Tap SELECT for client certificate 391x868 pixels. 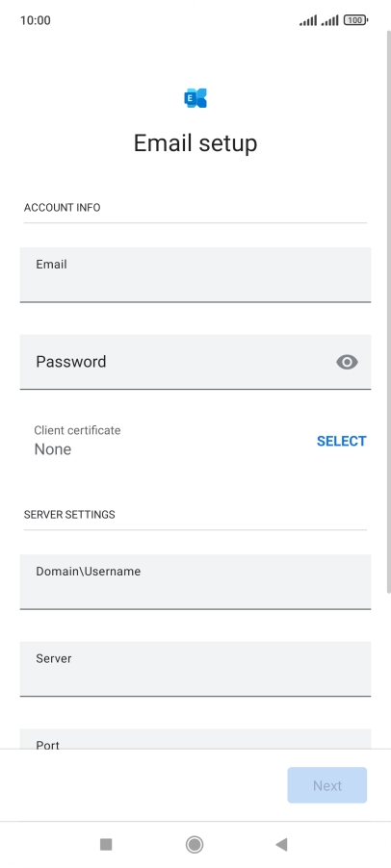[x=341, y=441]
